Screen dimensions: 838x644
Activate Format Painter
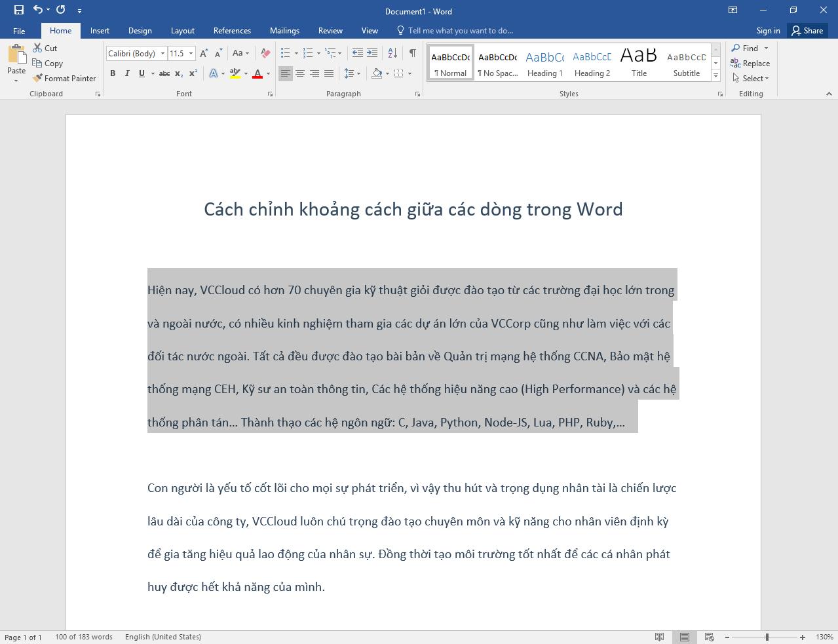pos(64,78)
